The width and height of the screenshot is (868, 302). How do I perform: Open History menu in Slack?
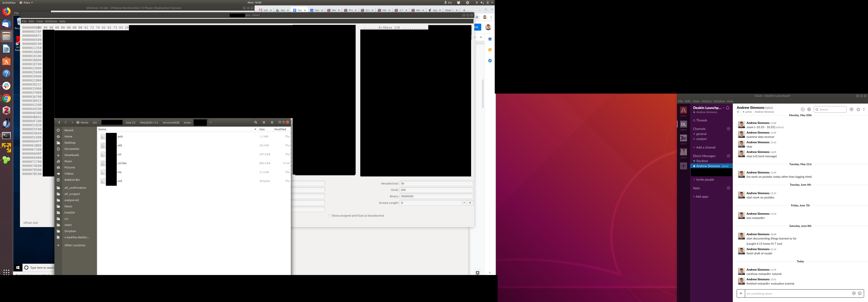(x=706, y=101)
